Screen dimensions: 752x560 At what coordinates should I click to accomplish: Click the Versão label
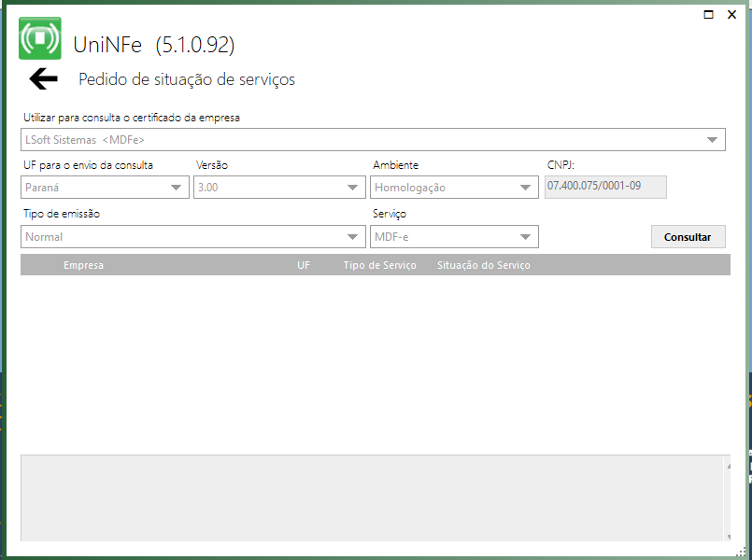tap(212, 165)
